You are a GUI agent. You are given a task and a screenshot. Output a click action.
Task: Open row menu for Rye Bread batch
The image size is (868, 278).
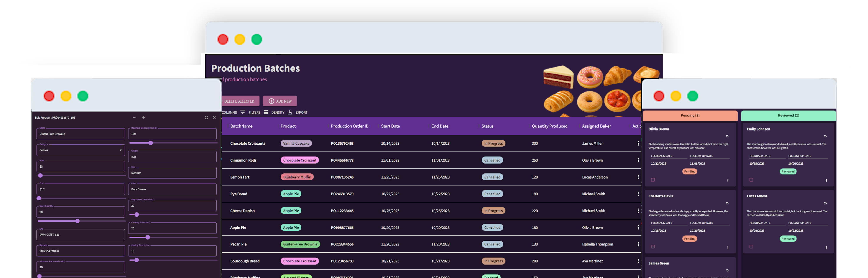(638, 194)
